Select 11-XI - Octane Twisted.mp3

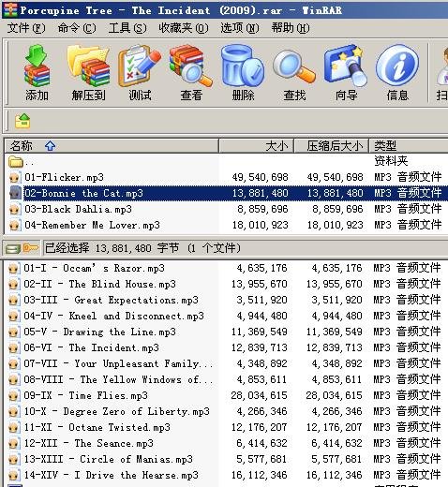(97, 428)
